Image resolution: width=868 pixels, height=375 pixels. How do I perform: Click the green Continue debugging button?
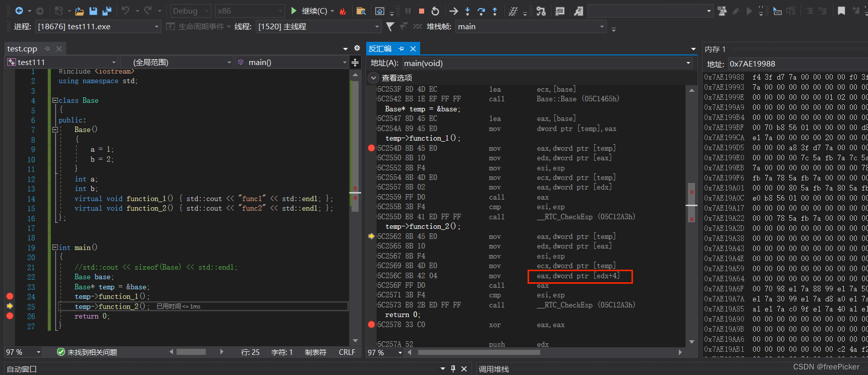309,11
